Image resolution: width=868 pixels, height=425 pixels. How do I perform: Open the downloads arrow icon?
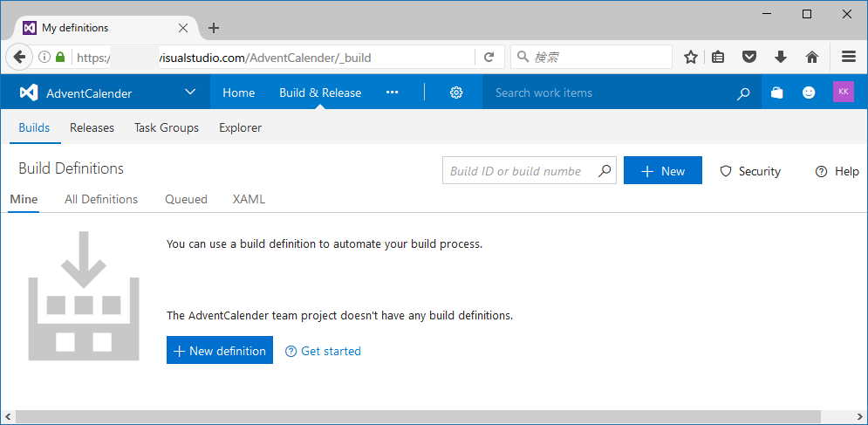click(781, 57)
